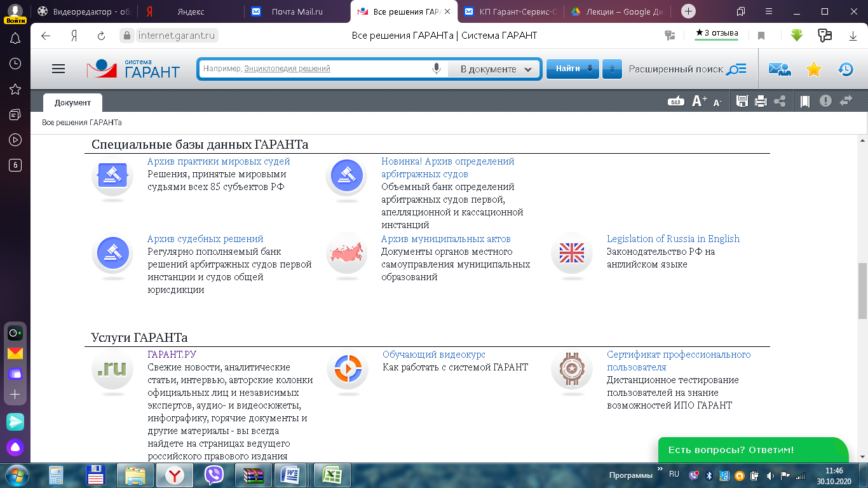Click the certificate badge icon
Image resolution: width=868 pixels, height=488 pixels.
[572, 369]
